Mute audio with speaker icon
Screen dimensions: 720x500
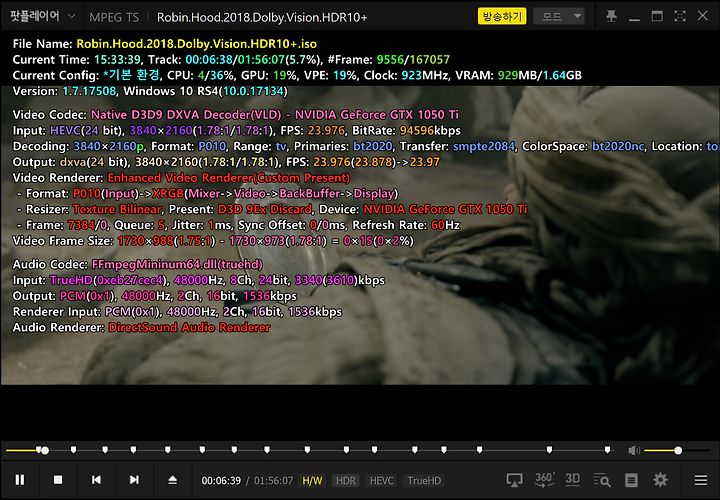[x=634, y=450]
